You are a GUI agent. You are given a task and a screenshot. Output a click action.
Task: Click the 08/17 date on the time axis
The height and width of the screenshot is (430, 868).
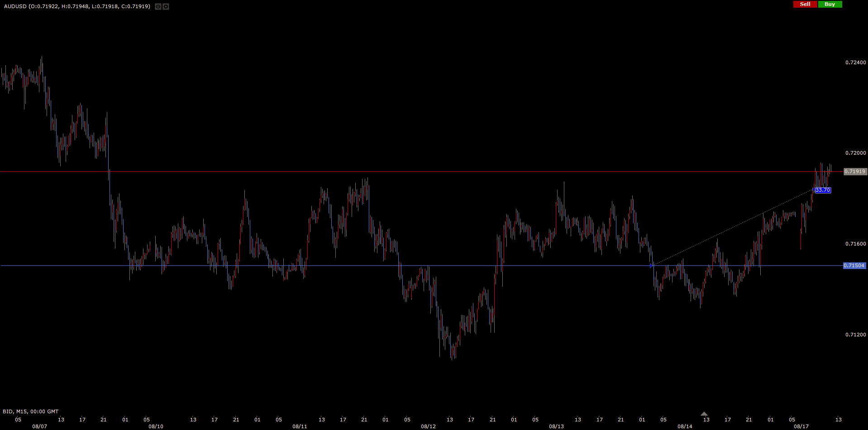click(801, 426)
